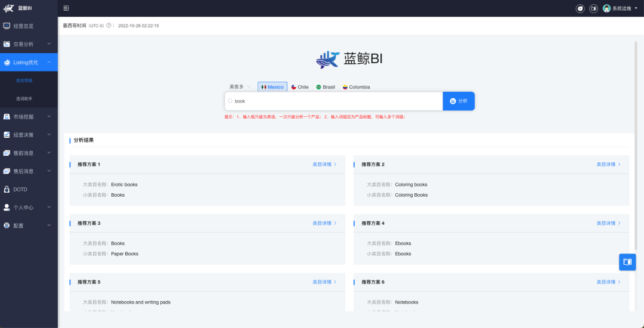Expand the 售前消息 menu chevron
This screenshot has width=644, height=328.
pos(49,153)
